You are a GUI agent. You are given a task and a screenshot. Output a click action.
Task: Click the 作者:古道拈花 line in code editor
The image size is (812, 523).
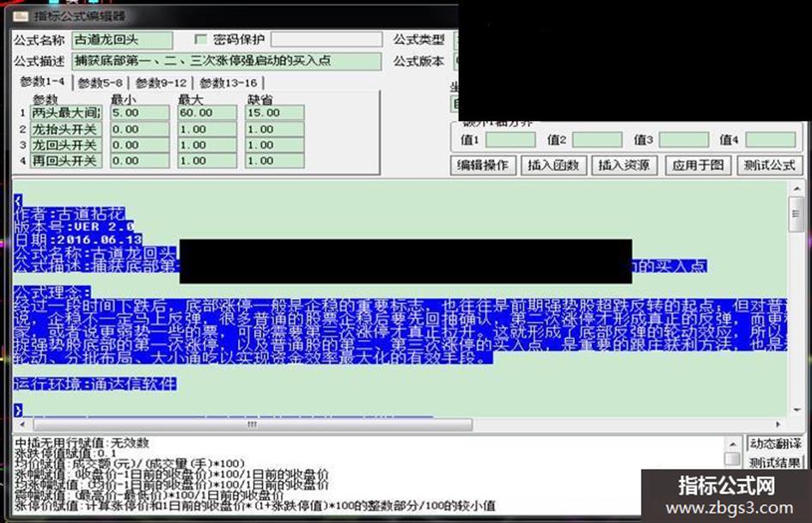(x=70, y=214)
